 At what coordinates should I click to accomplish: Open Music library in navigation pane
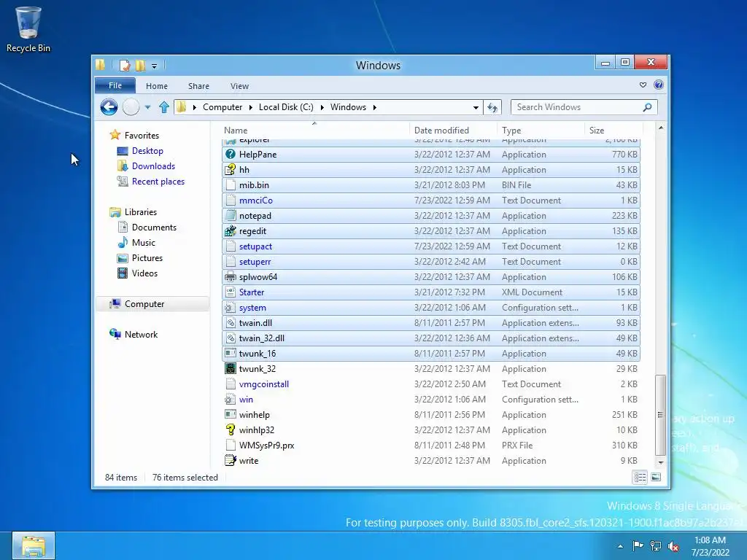(144, 243)
